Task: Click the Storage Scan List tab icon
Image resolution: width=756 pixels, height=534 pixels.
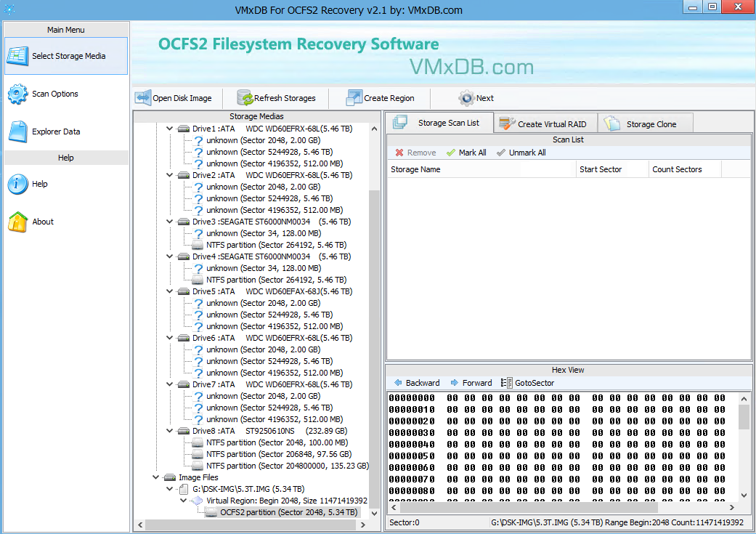Action: (399, 123)
